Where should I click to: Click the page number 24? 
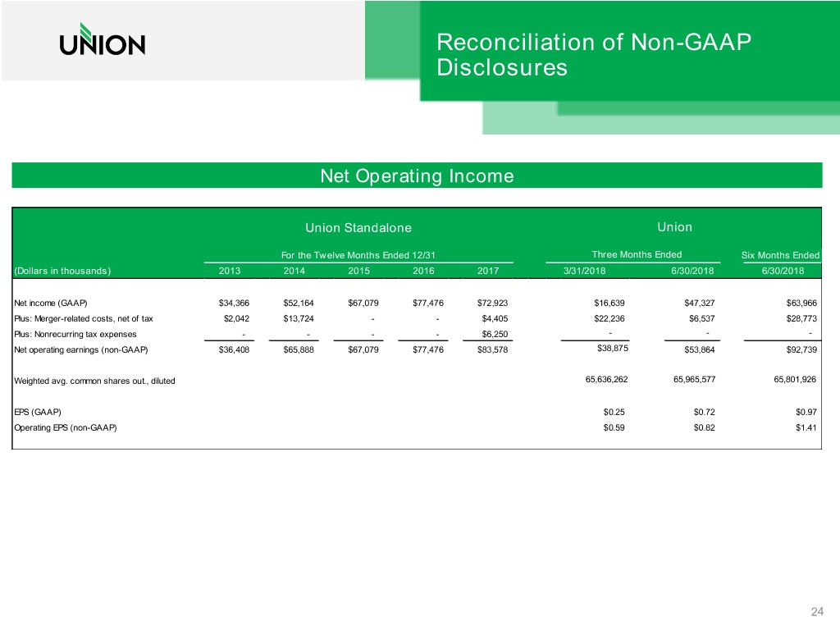tap(816, 611)
